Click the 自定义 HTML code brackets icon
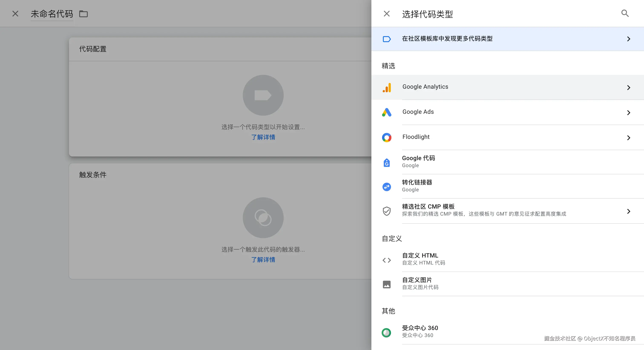Screen dimensions: 644x350 387,260
